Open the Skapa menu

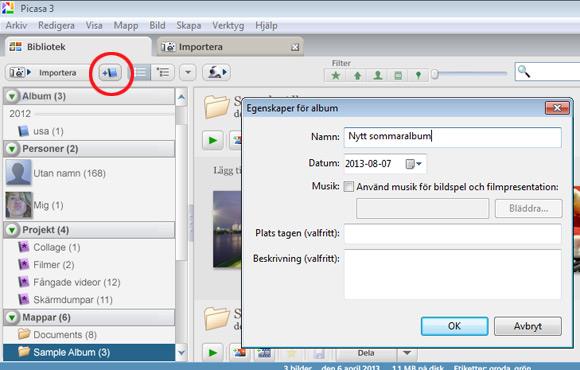click(189, 26)
